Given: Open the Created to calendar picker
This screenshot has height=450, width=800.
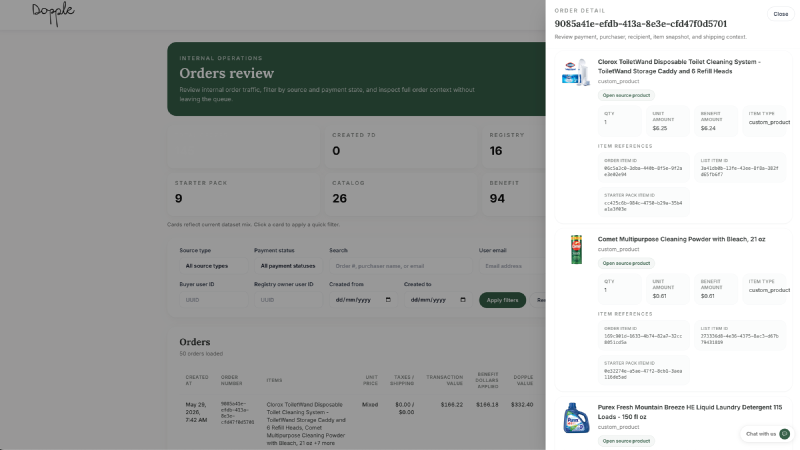Looking at the screenshot, I should click(x=463, y=300).
